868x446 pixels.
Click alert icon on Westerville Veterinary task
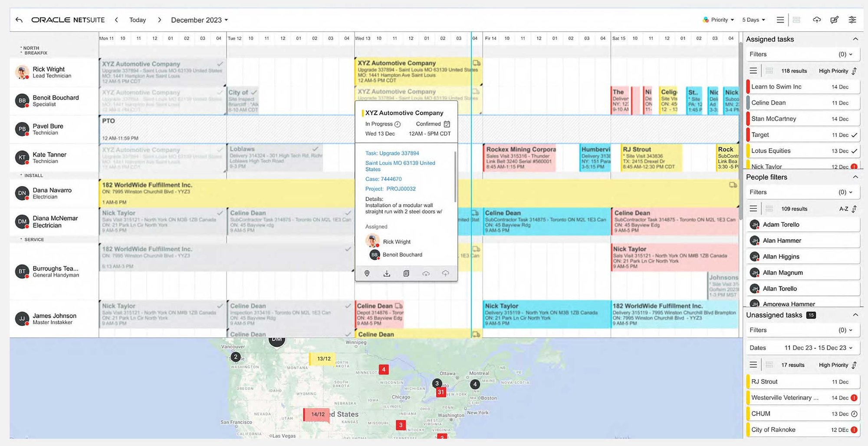pyautogui.click(x=854, y=398)
